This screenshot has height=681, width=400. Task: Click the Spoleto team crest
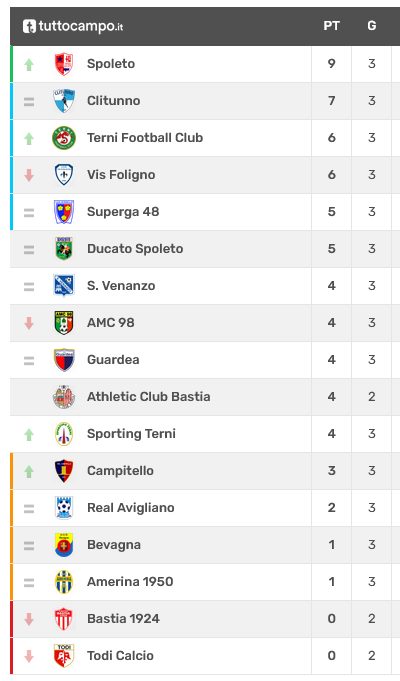[64, 64]
